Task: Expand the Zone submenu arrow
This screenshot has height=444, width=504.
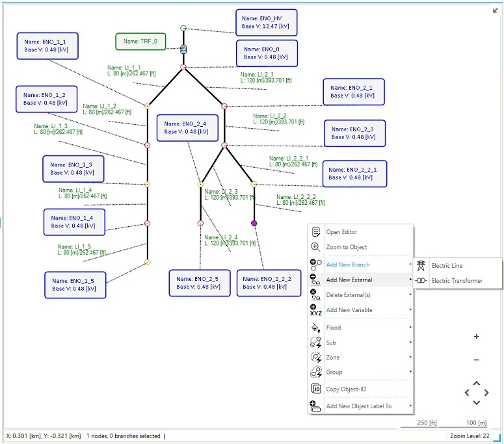Action: pyautogui.click(x=410, y=357)
